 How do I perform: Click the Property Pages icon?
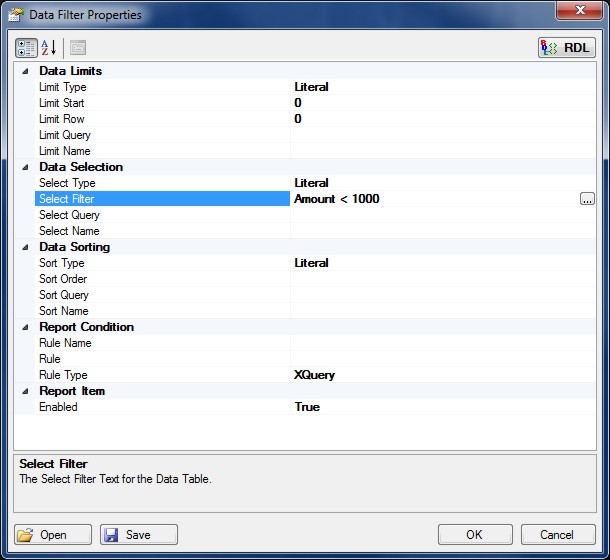tap(78, 47)
